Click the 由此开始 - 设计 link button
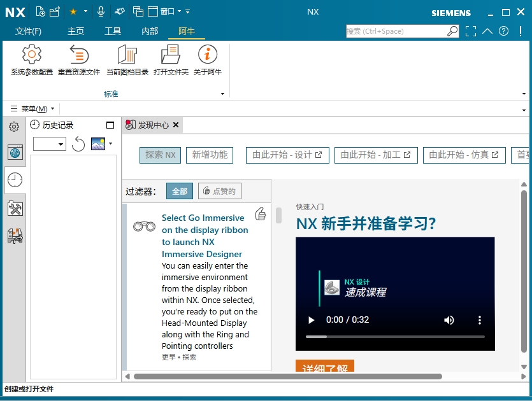The image size is (532, 401). point(287,155)
